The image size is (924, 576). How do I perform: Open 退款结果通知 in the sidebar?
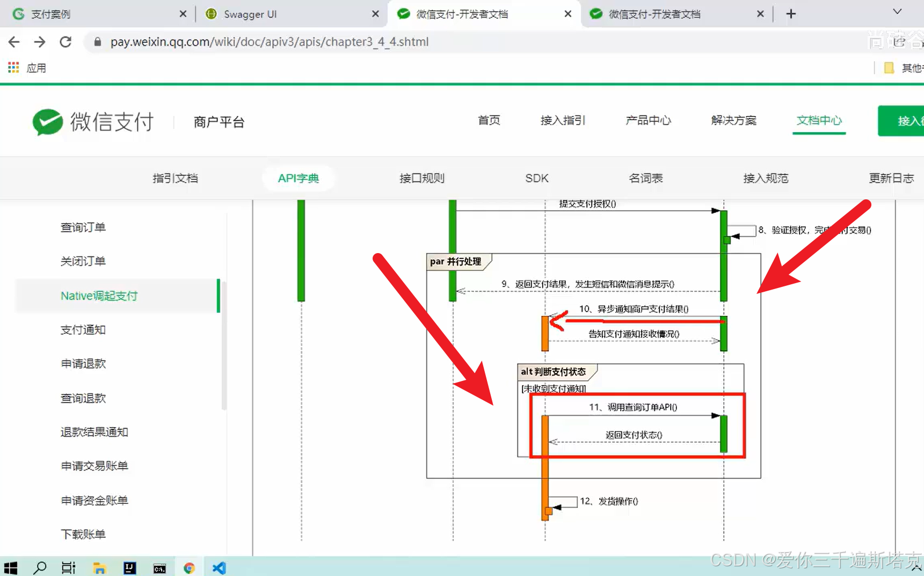point(94,432)
